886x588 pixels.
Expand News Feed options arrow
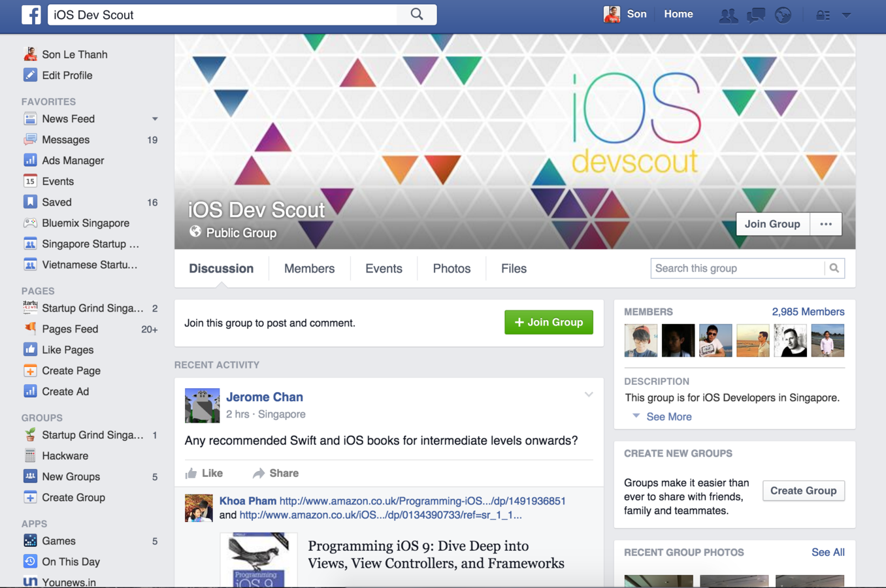click(155, 119)
